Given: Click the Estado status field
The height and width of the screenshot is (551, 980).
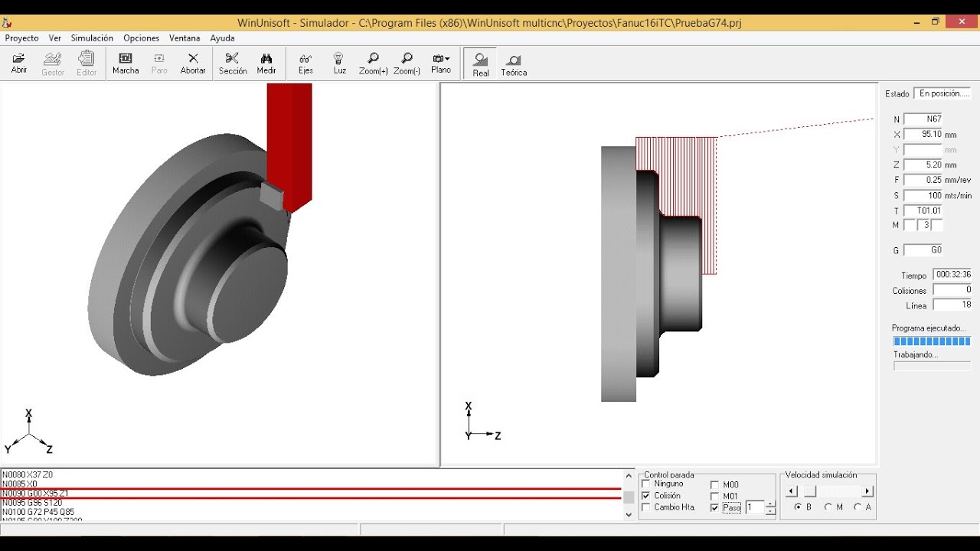Looking at the screenshot, I should click(x=942, y=93).
